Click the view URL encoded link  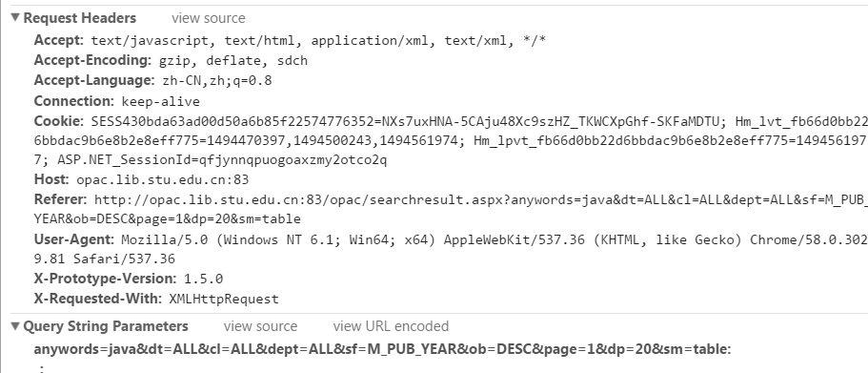tap(391, 326)
